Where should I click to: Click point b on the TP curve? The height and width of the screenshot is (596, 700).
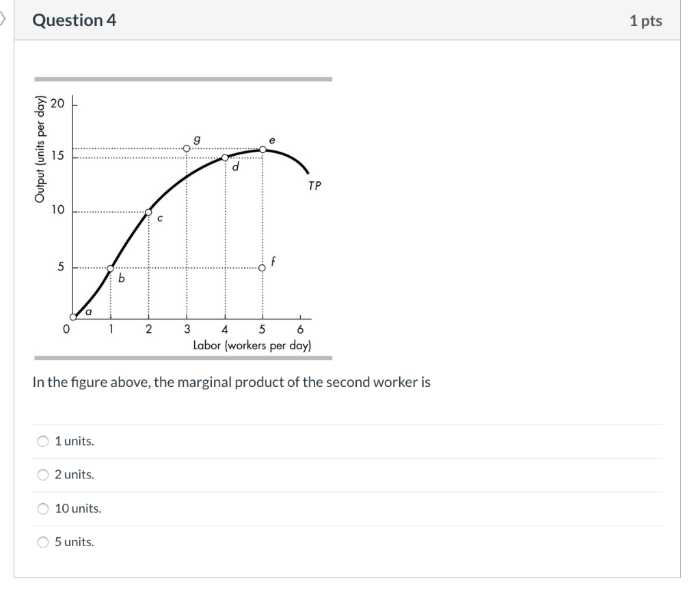(111, 269)
